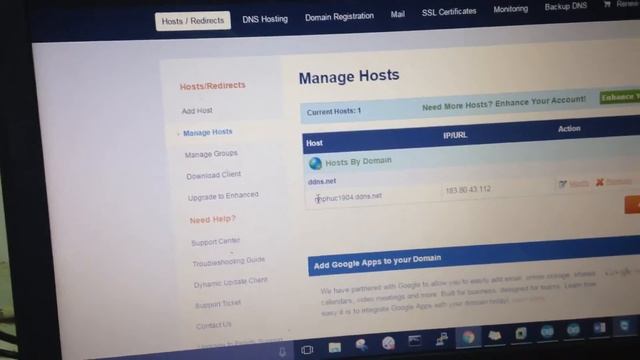The image size is (640, 360).
Task: Open the Monitoring tab
Action: click(x=510, y=9)
